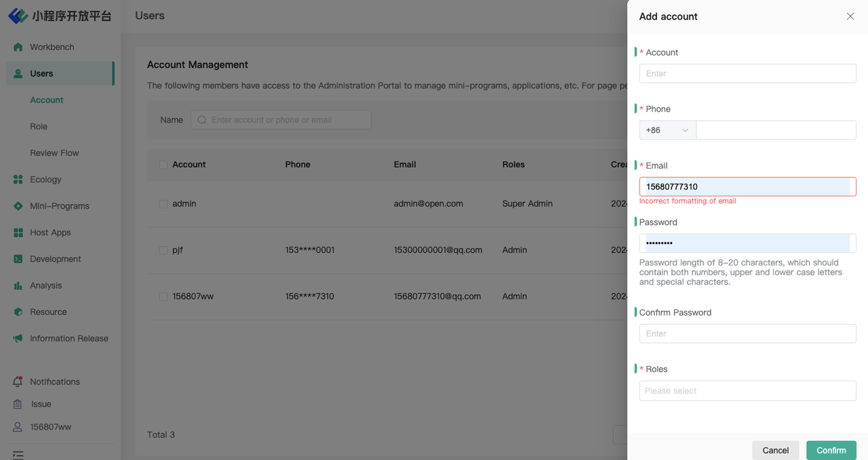The width and height of the screenshot is (868, 460).
Task: Focus the Confirm Password input field
Action: point(747,333)
